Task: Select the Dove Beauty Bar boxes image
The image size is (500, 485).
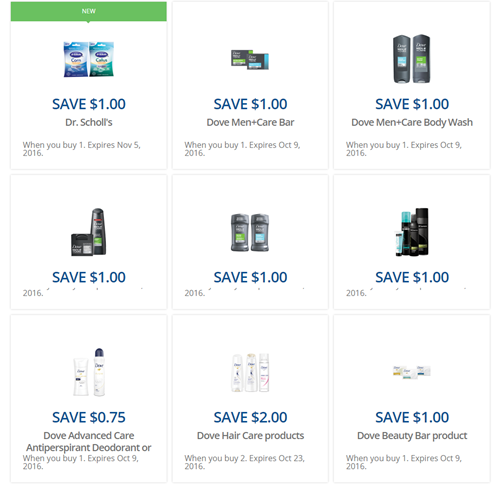Action: (x=412, y=372)
